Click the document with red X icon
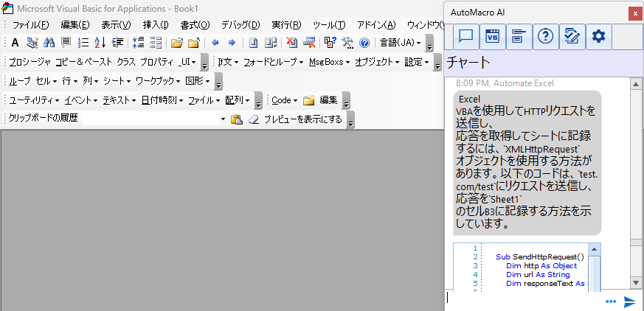644x311 pixels. pyautogui.click(x=291, y=42)
